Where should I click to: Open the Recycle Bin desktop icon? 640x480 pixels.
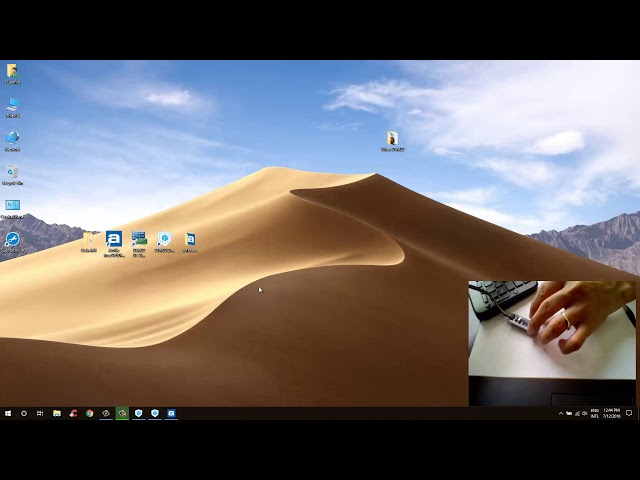(x=12, y=175)
